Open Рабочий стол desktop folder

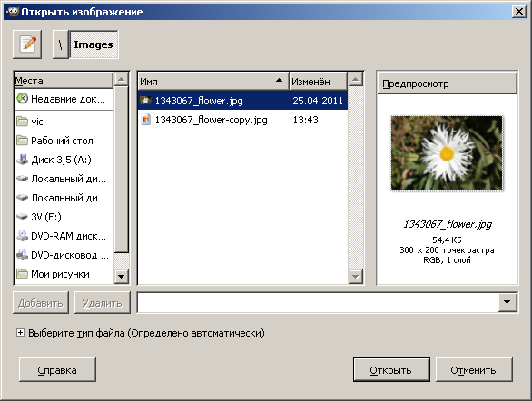click(x=64, y=141)
